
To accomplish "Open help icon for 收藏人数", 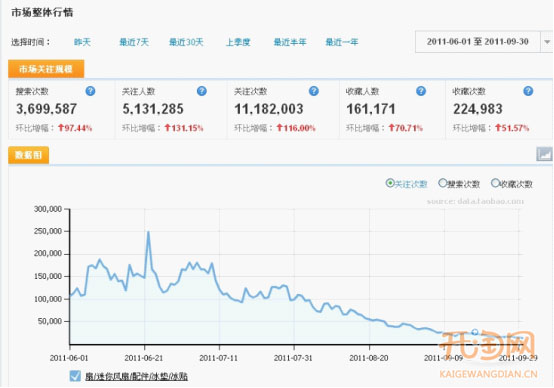I will [421, 91].
